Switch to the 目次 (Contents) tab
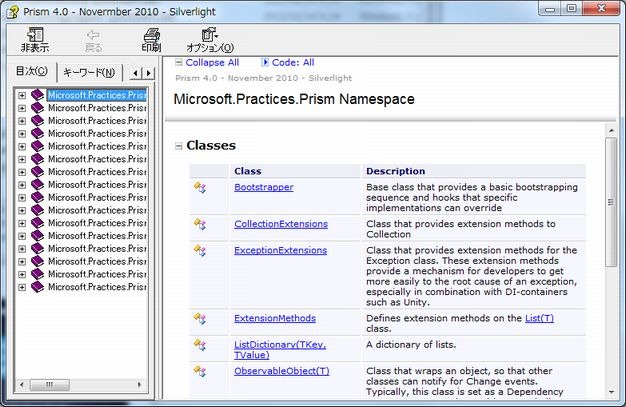Viewport: 626px width, 407px height. pos(31,72)
